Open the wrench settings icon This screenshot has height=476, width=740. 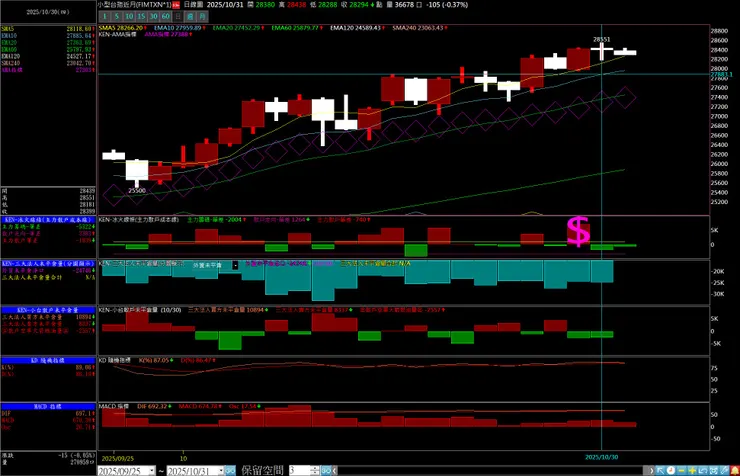pyautogui.click(x=724, y=470)
